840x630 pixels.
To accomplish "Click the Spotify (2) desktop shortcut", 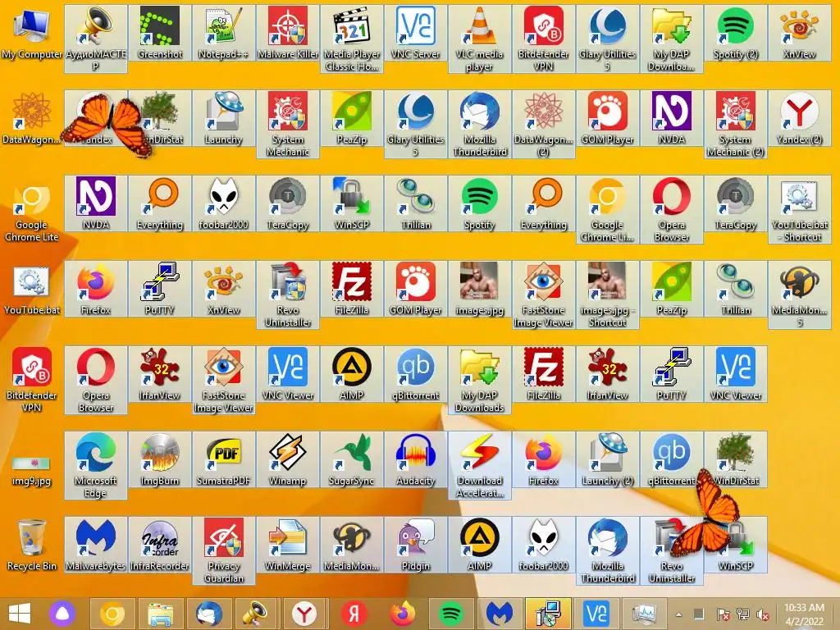I will (x=736, y=33).
